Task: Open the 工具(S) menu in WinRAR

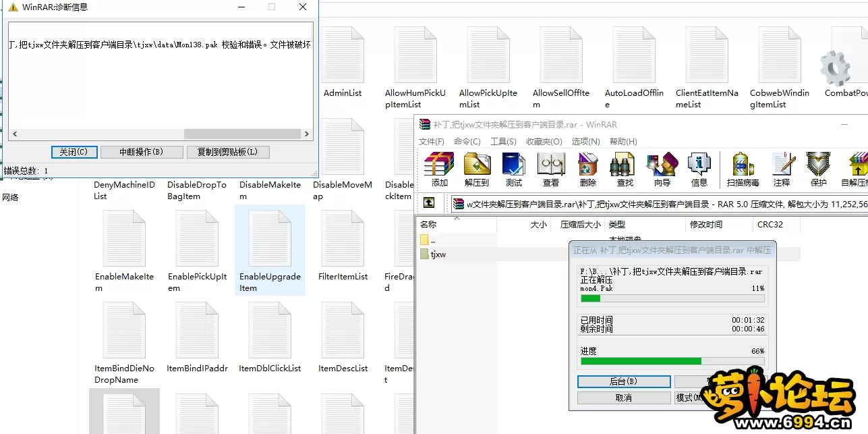Action: coord(503,142)
